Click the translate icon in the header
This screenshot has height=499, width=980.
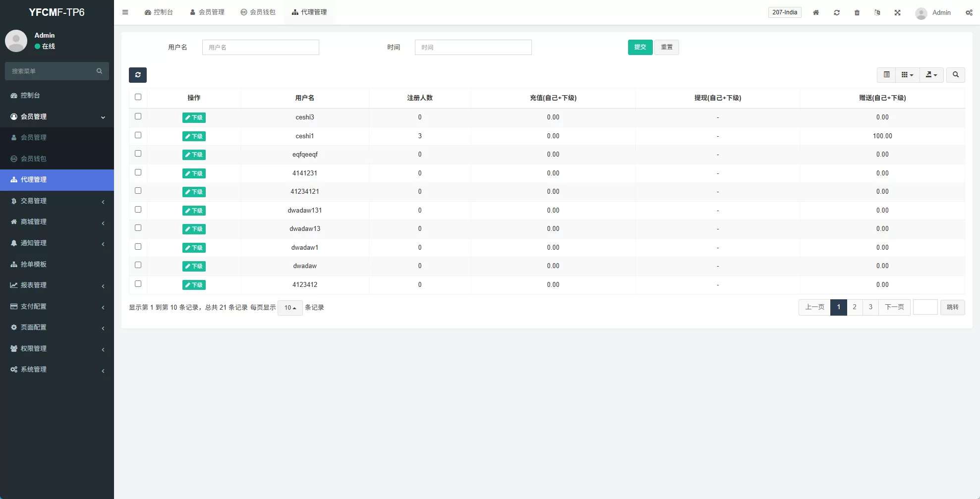[x=877, y=12]
